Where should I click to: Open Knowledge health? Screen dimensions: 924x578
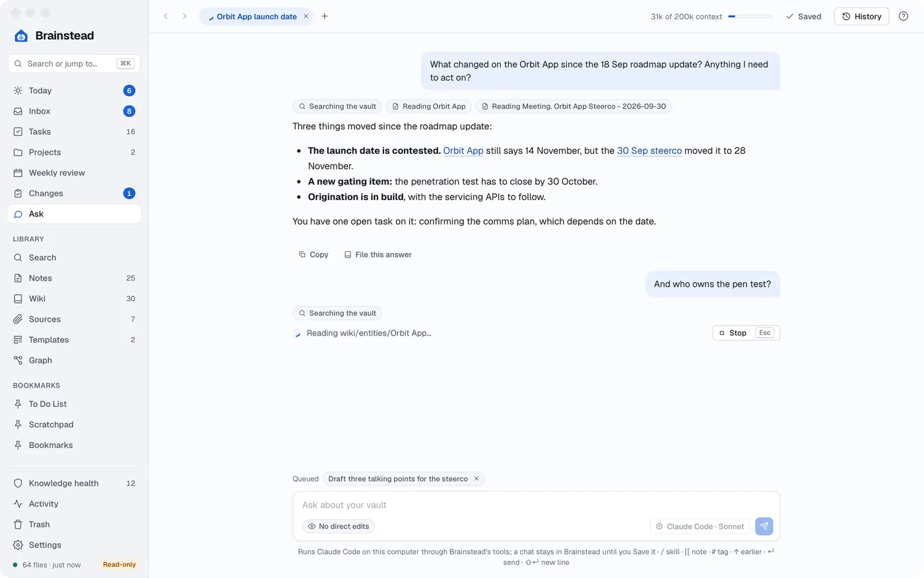click(75, 483)
